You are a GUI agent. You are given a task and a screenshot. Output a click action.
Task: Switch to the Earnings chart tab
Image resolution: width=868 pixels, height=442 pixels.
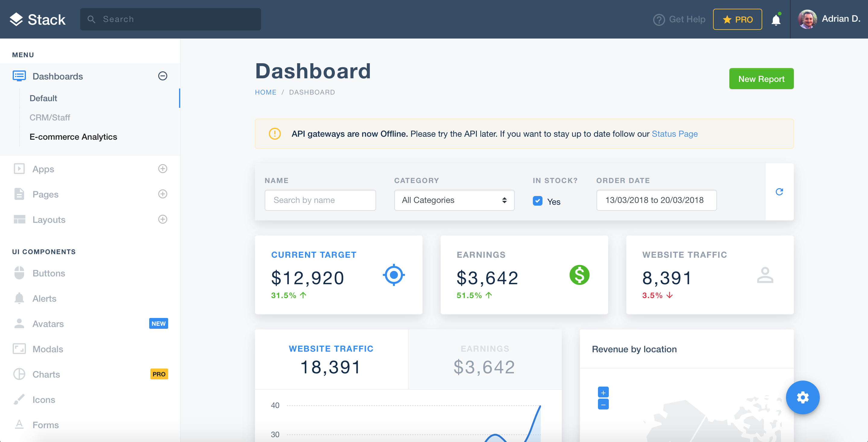pos(485,359)
